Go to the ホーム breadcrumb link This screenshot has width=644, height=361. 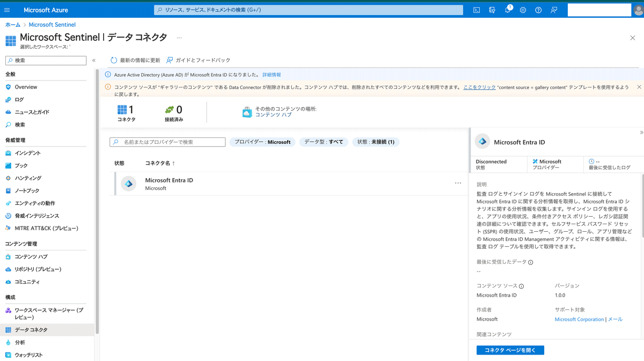(x=13, y=25)
